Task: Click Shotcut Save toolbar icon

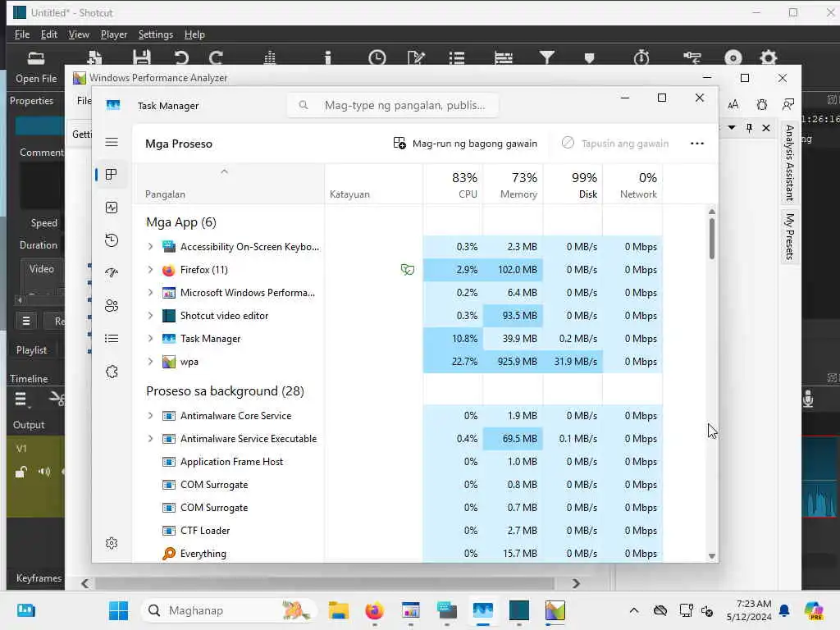Action: (141, 57)
